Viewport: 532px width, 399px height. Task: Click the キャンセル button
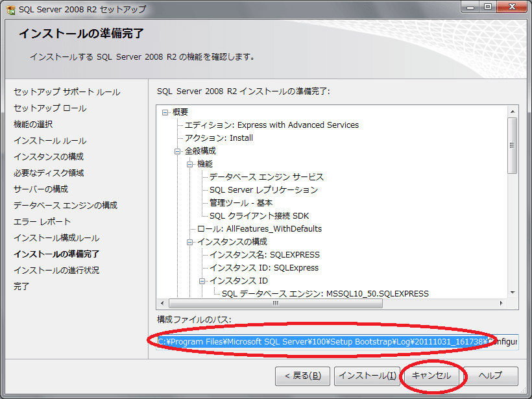(431, 376)
